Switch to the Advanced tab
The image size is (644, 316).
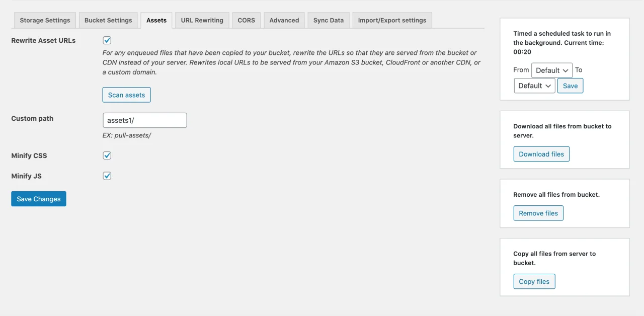point(284,20)
